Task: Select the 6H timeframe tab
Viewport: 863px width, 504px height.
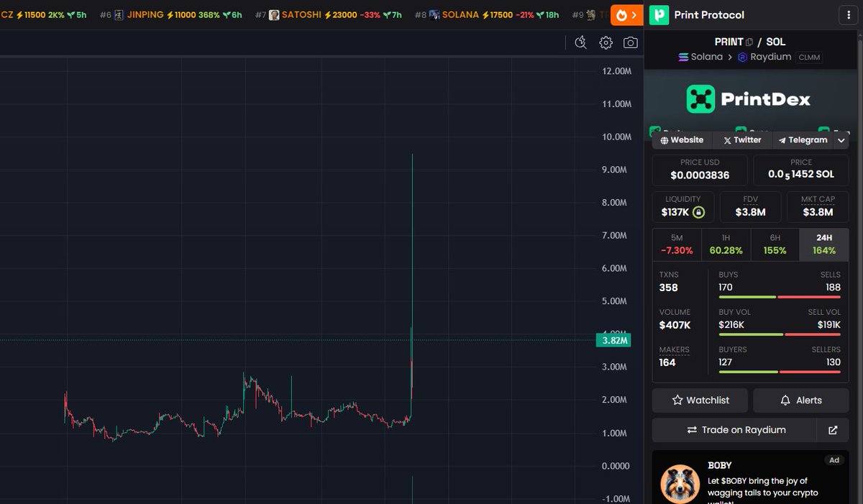Action: point(775,244)
